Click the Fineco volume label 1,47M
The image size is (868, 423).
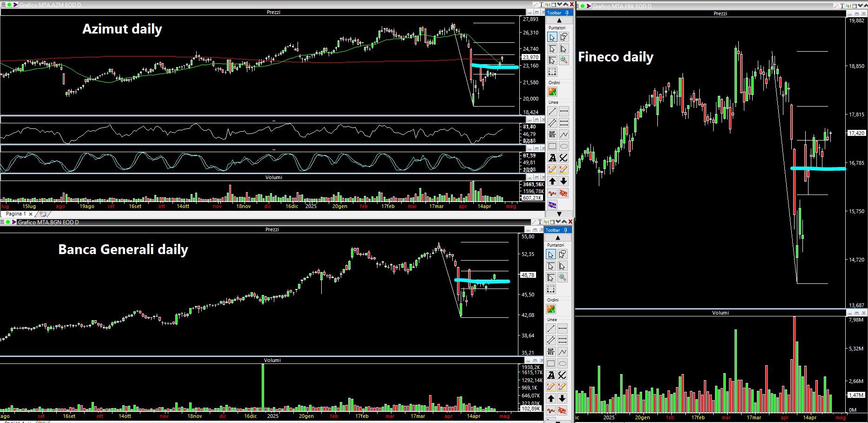[x=856, y=395]
